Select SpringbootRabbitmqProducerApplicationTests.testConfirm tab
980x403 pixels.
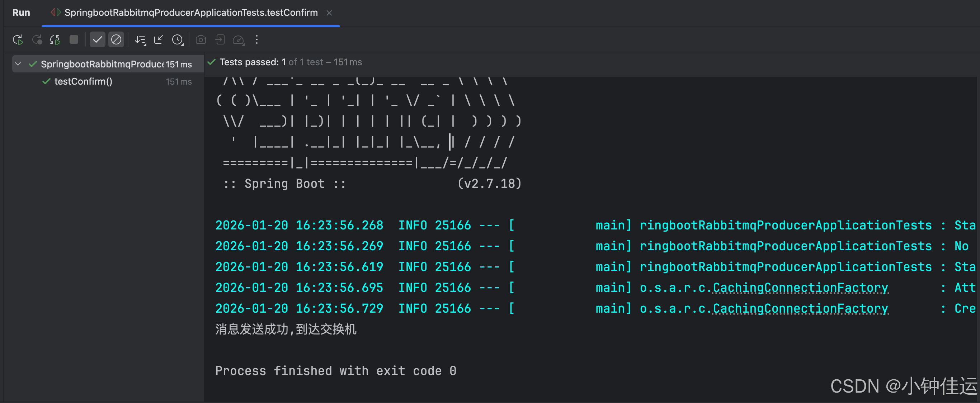click(190, 13)
